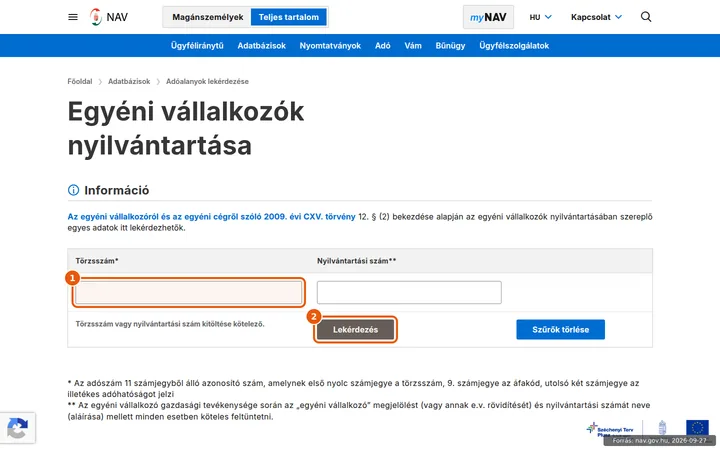Click the reCAPTCHA badge icon
The width and height of the screenshot is (720, 450).
point(17,428)
